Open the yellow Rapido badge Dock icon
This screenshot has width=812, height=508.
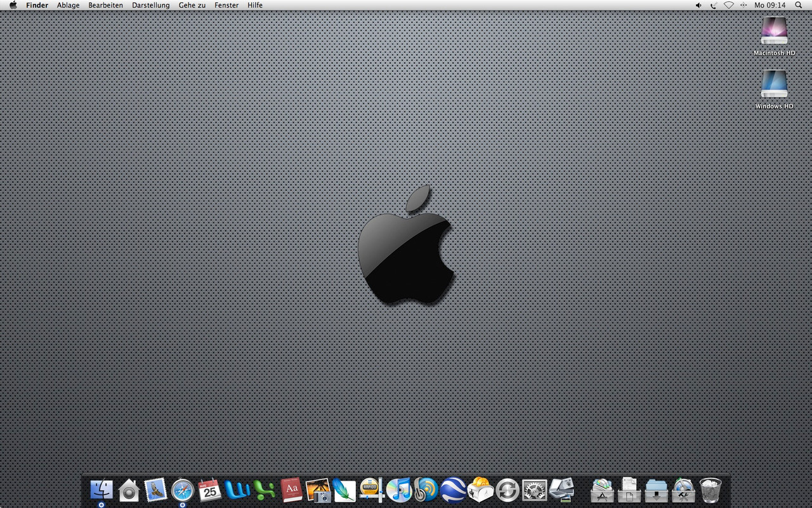click(x=372, y=490)
